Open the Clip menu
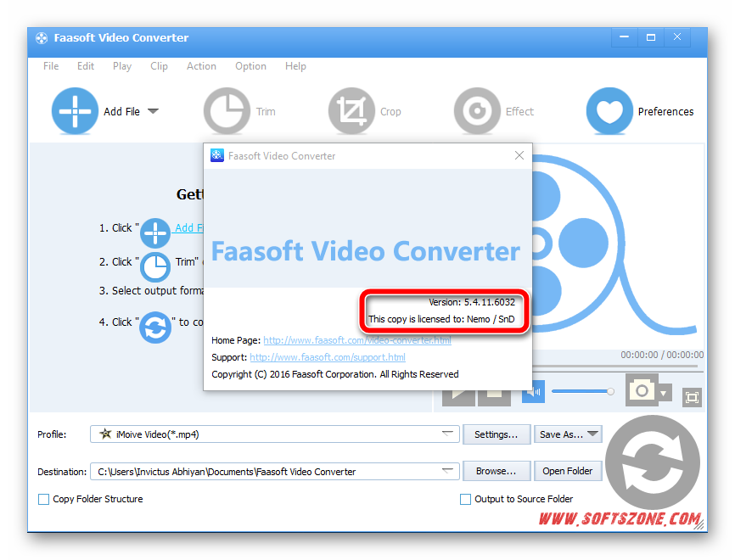The width and height of the screenshot is (735, 560). point(159,66)
